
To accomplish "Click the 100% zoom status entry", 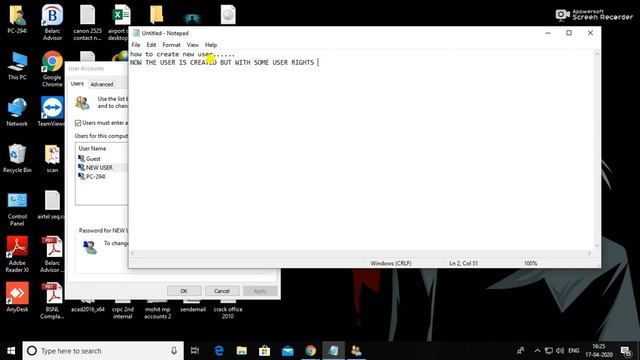I will (530, 263).
